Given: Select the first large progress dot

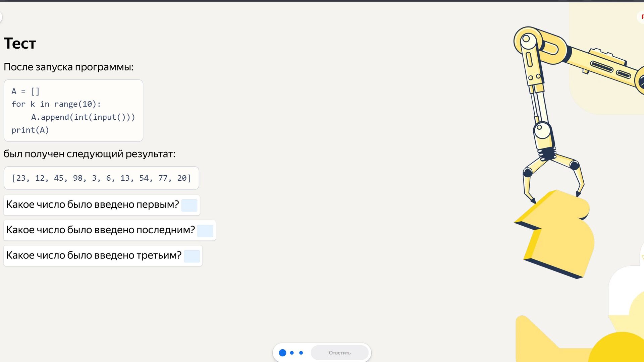Looking at the screenshot, I should 283,353.
